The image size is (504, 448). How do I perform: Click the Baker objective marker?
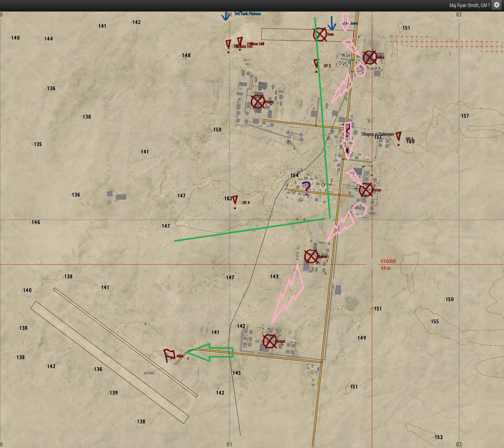click(x=311, y=256)
